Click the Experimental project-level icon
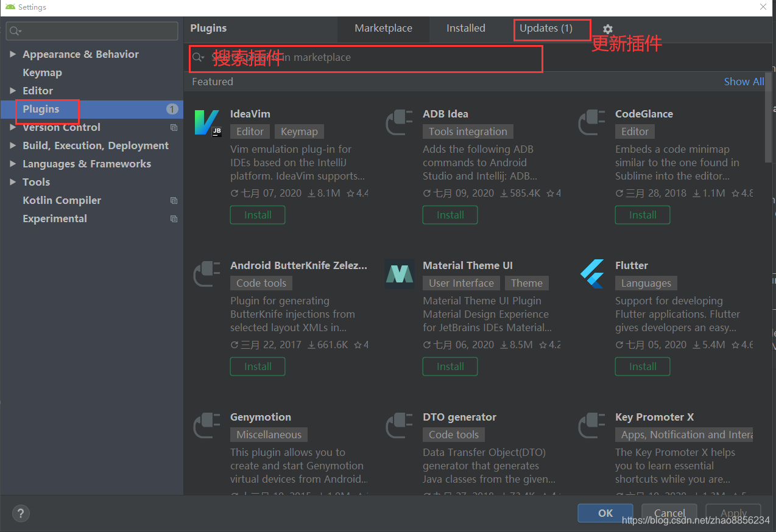The height and width of the screenshot is (532, 776). (x=174, y=219)
